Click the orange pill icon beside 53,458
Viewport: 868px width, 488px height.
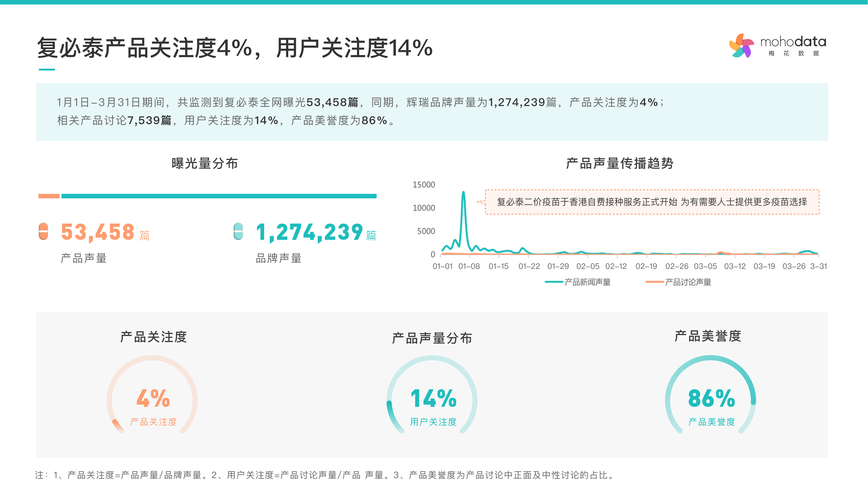click(43, 231)
